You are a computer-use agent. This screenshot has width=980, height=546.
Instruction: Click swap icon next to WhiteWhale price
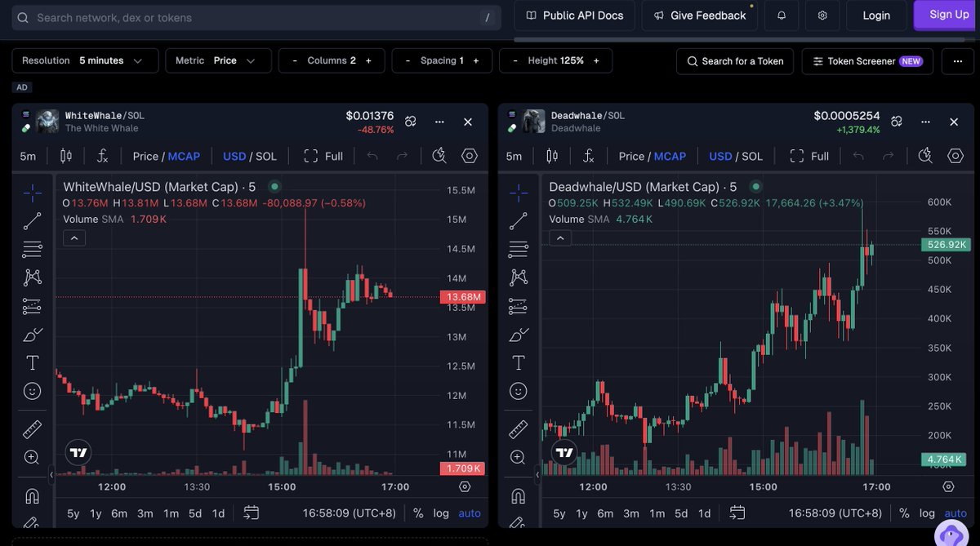(x=411, y=122)
